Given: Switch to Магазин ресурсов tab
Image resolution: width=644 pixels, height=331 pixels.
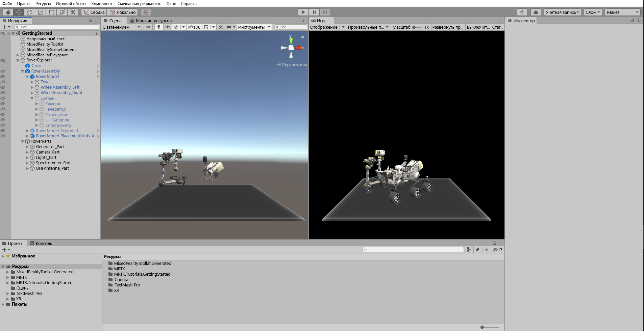Looking at the screenshot, I should (151, 21).
